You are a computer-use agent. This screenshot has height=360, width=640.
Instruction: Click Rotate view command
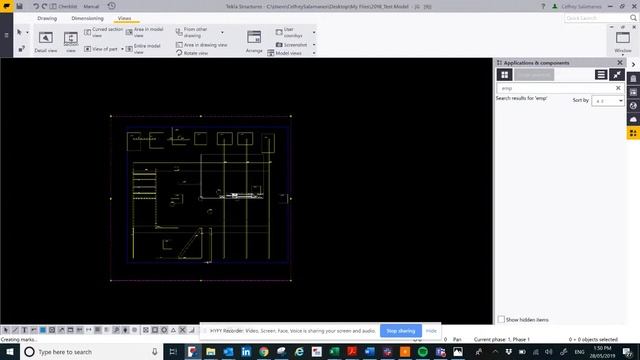(192, 53)
